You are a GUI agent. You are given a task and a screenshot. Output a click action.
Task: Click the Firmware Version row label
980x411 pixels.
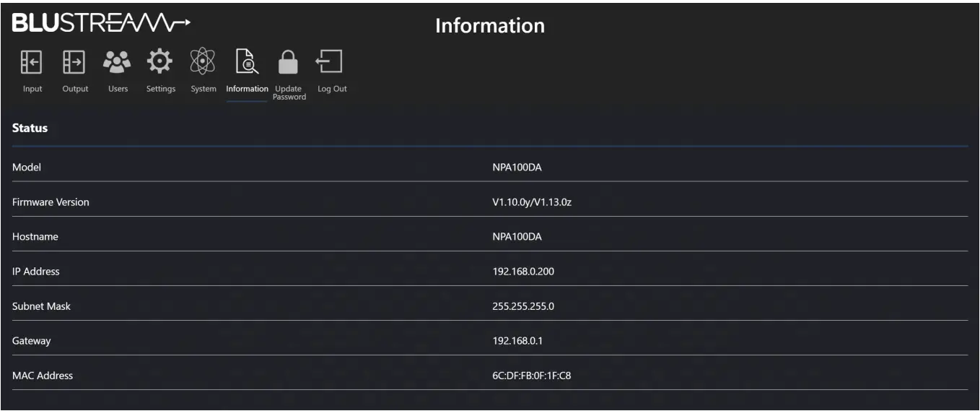[51, 202]
